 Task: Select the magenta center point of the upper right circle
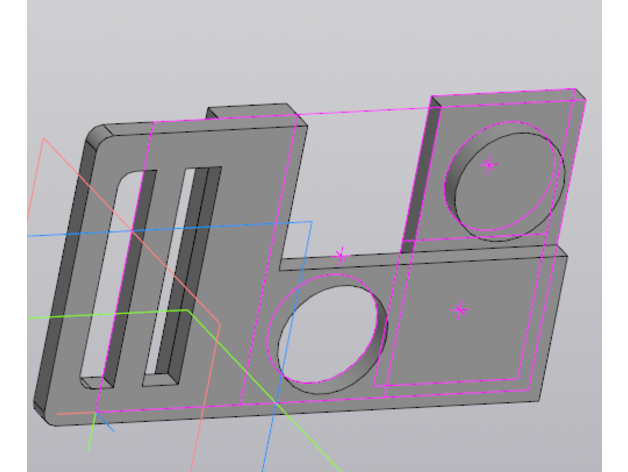pos(489,164)
